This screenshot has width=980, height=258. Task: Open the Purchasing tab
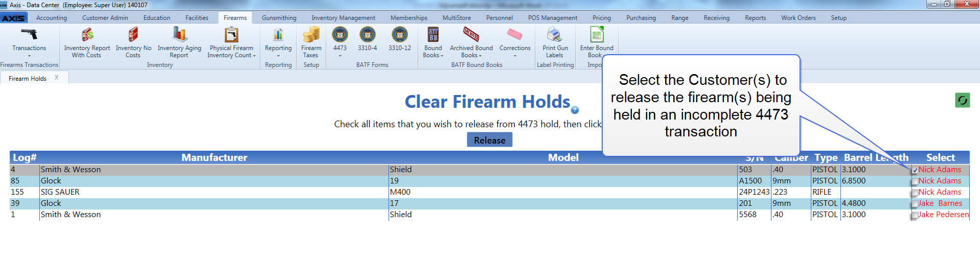pos(641,18)
